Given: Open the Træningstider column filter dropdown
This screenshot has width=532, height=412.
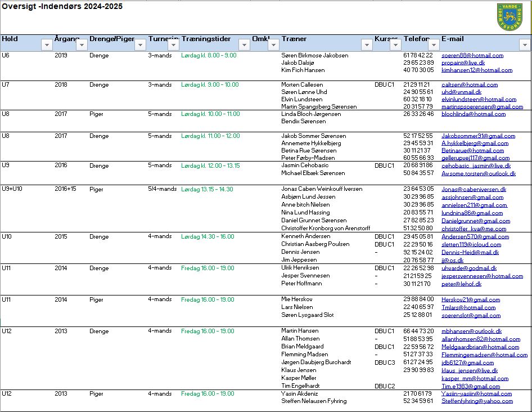Looking at the screenshot, I should (x=244, y=45).
